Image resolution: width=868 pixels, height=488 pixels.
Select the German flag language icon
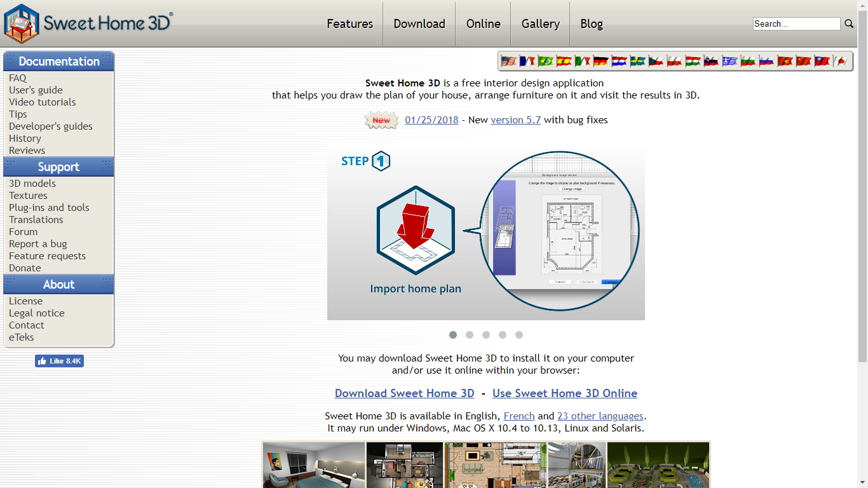[600, 62]
